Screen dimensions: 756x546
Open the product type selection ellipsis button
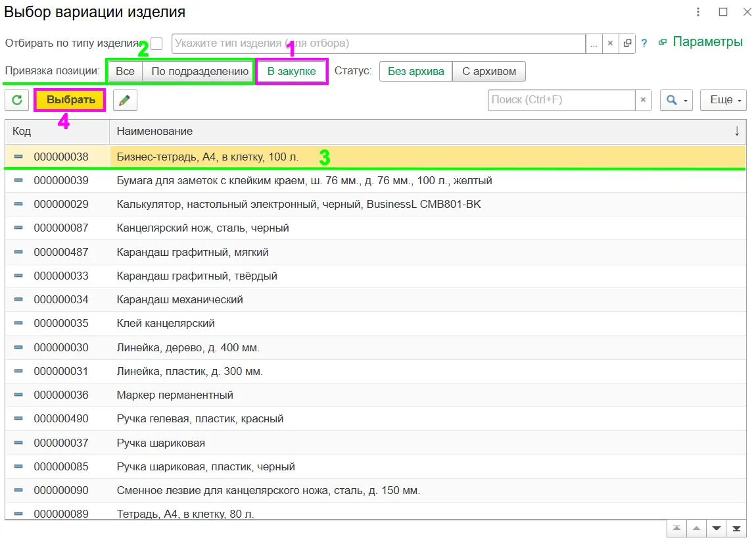click(x=594, y=43)
